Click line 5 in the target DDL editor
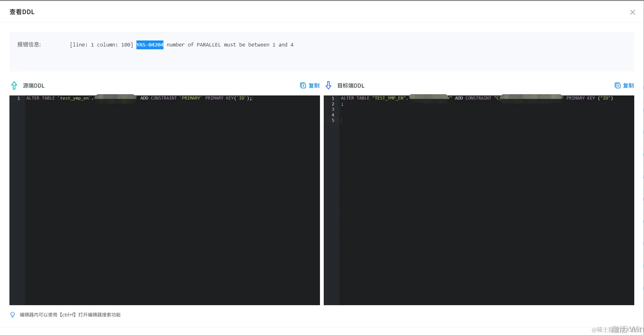Viewport: 644px width, 335px height. click(x=487, y=120)
